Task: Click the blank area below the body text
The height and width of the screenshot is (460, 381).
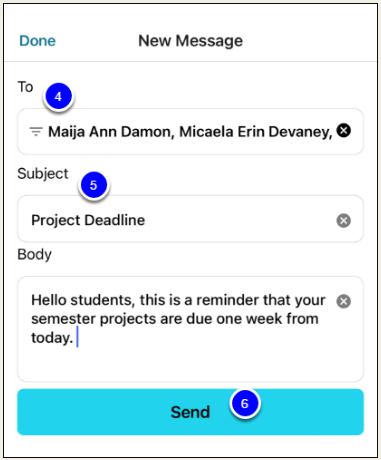Action: [x=190, y=363]
